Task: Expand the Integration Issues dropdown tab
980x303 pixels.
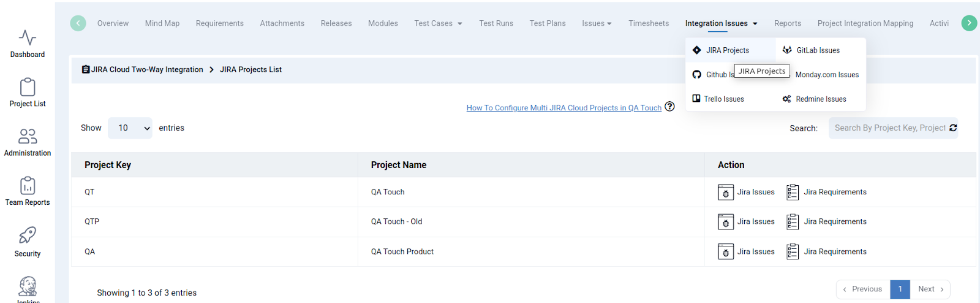Action: pyautogui.click(x=722, y=23)
